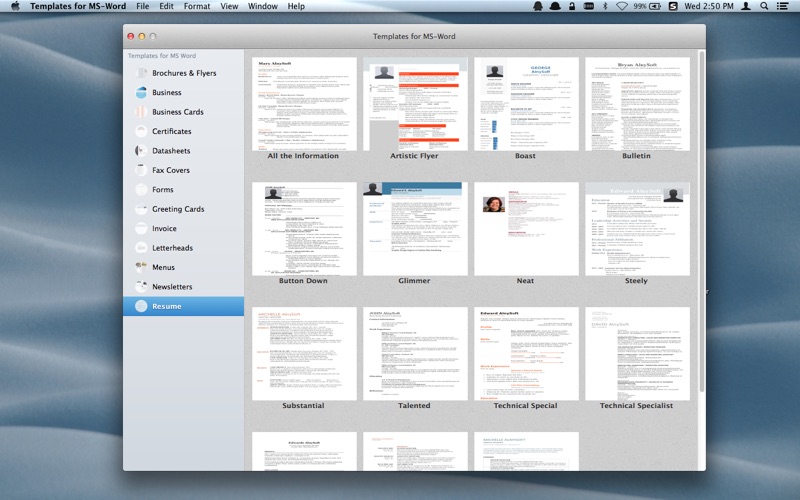Open the Help menu

pyautogui.click(x=296, y=6)
